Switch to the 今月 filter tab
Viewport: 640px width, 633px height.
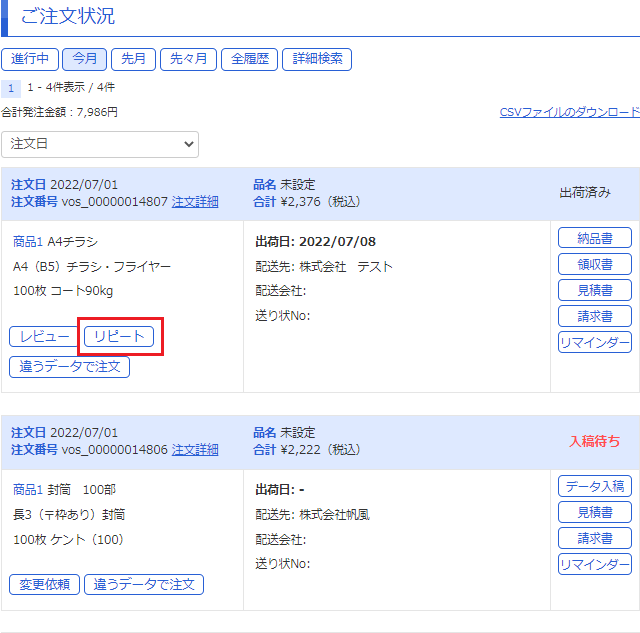84,59
